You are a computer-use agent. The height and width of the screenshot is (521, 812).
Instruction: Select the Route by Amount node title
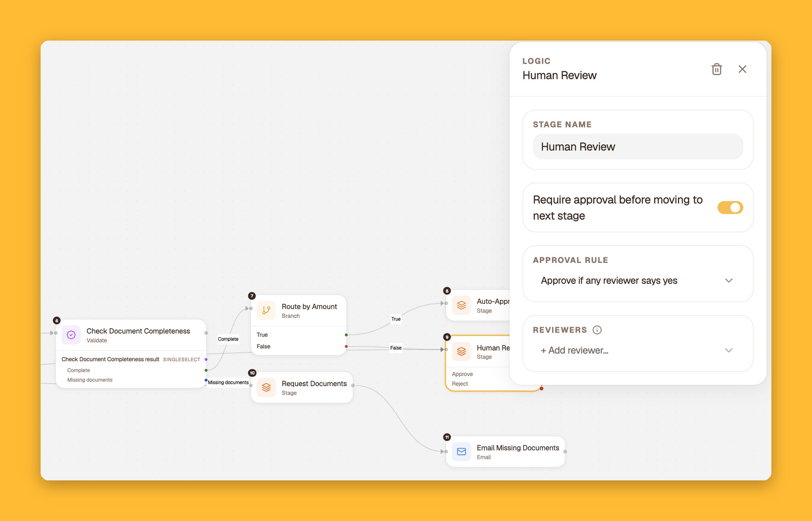[309, 306]
